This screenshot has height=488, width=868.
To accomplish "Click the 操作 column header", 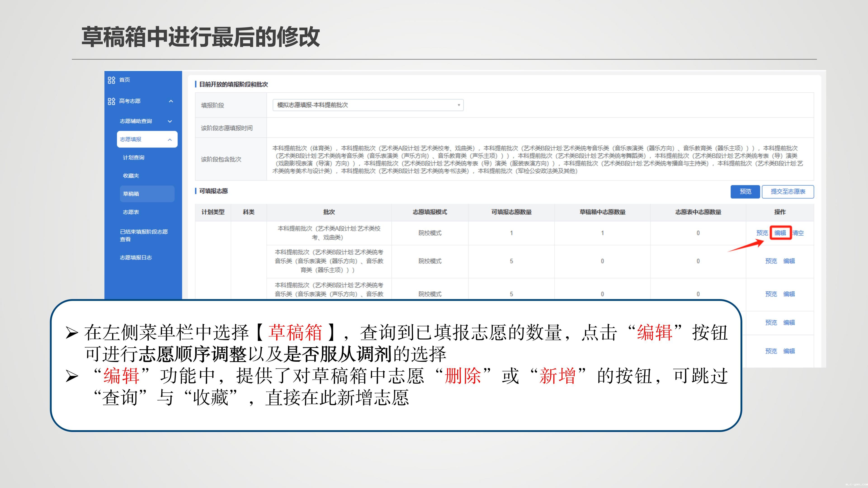I will pos(780,212).
